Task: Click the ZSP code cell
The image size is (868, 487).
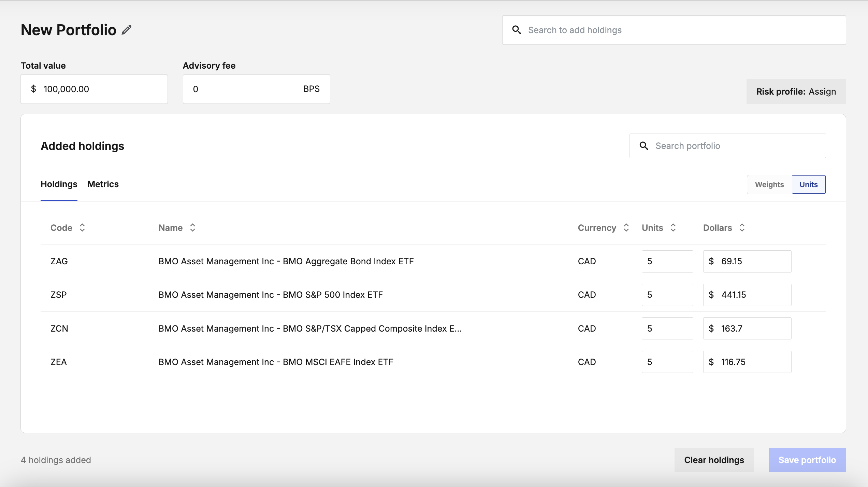Action: tap(59, 295)
